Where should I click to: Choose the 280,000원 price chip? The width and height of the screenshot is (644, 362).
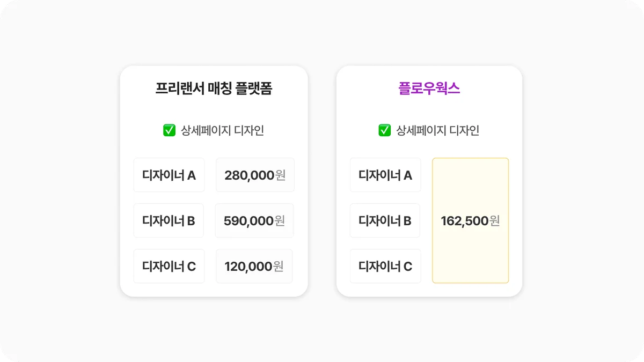255,175
